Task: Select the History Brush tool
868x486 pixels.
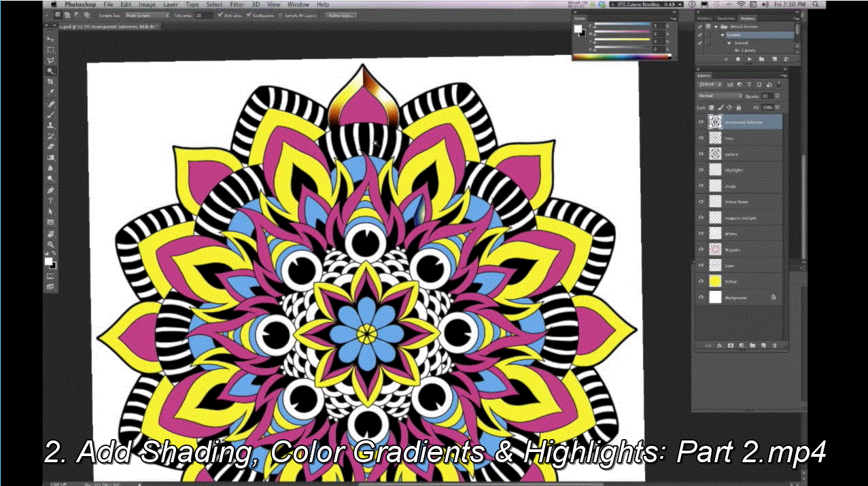Action: click(x=50, y=136)
